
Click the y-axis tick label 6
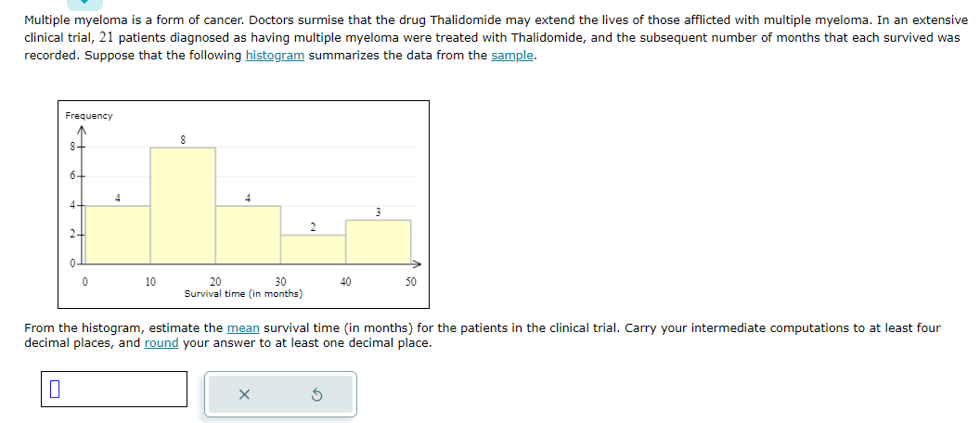coord(72,175)
